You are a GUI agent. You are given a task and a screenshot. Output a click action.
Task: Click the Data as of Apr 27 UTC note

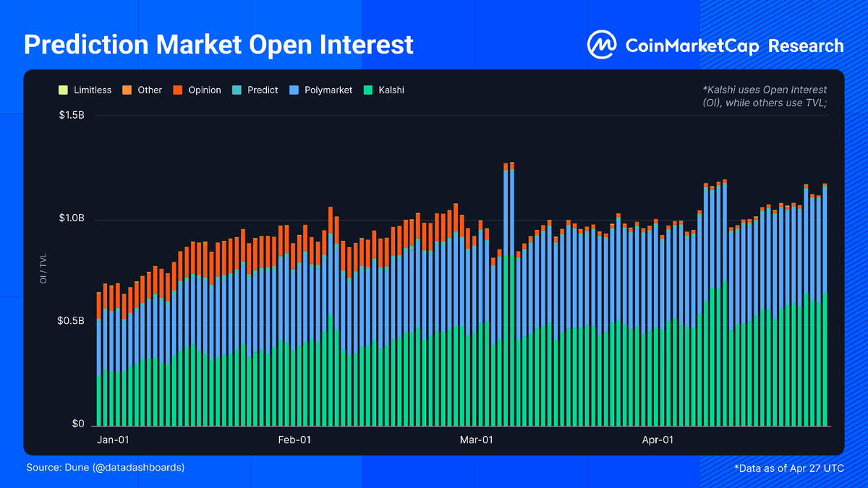[789, 468]
